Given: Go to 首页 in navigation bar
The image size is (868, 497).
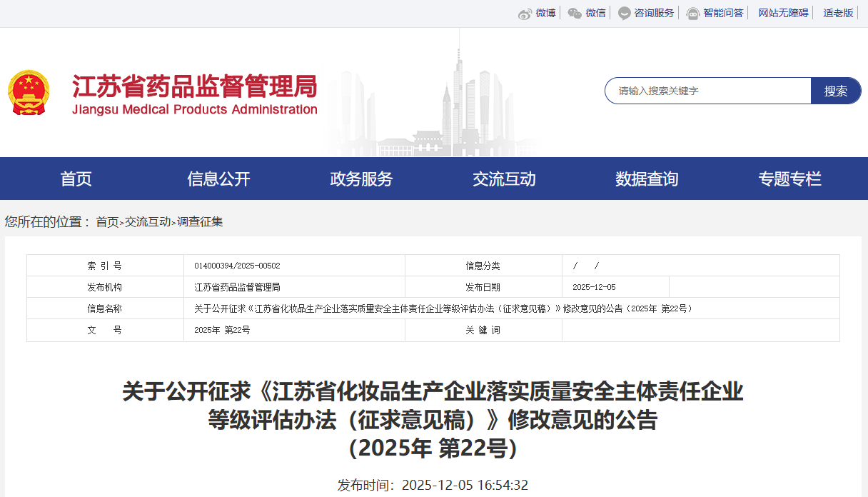Looking at the screenshot, I should click(76, 179).
